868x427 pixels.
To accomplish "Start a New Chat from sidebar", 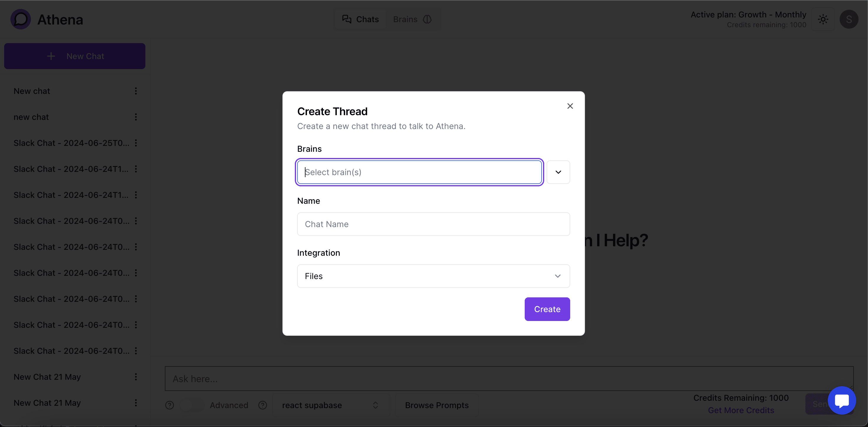I will coord(75,56).
